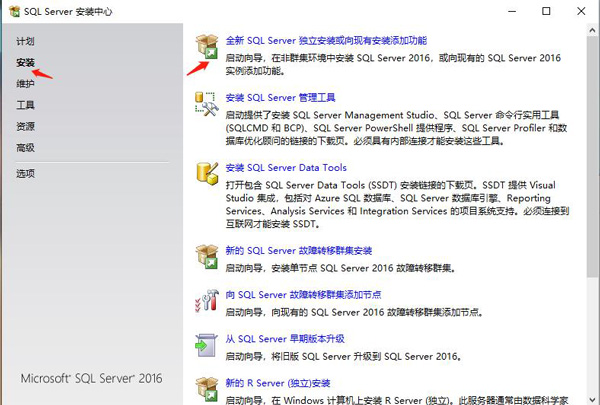Select 计划 in the left sidebar
Viewport: 600px width, 405px height.
pos(25,41)
